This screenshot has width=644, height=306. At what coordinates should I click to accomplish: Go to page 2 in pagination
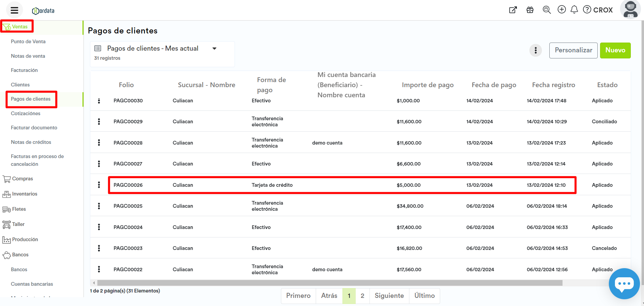tap(362, 296)
